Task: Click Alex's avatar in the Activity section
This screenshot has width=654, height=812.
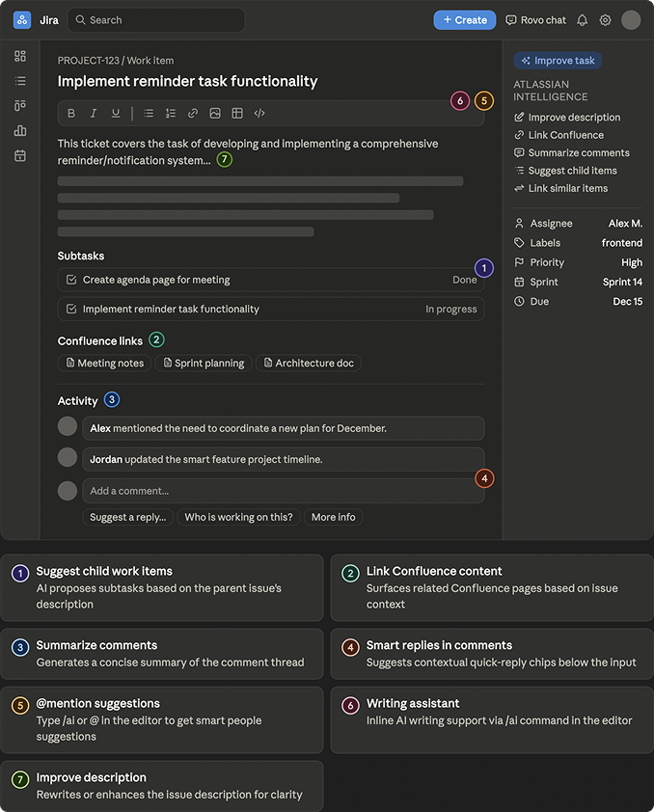Action: pyautogui.click(x=68, y=426)
